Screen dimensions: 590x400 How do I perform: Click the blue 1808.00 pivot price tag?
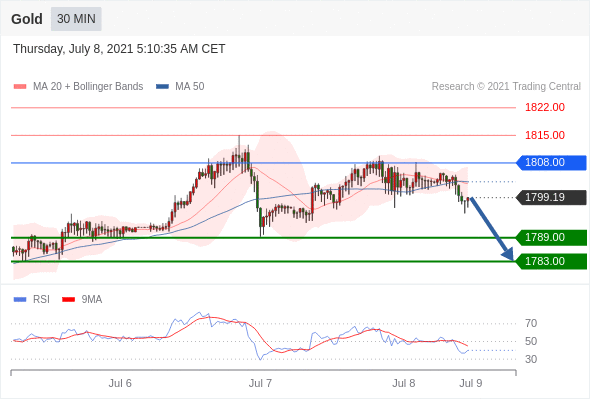click(x=551, y=163)
